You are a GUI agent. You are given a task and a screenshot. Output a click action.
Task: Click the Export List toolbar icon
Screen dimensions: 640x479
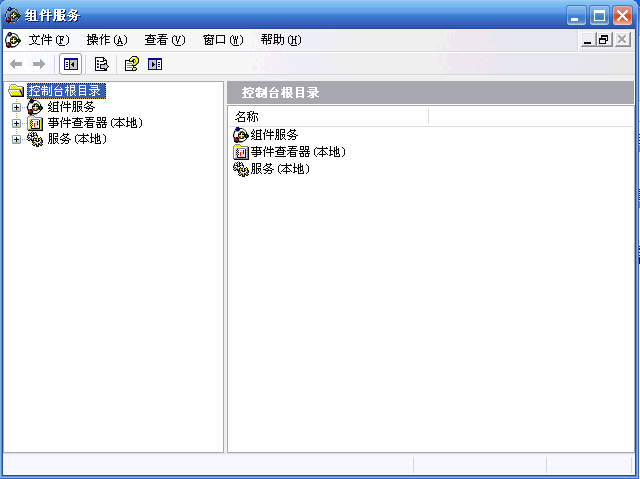(101, 64)
